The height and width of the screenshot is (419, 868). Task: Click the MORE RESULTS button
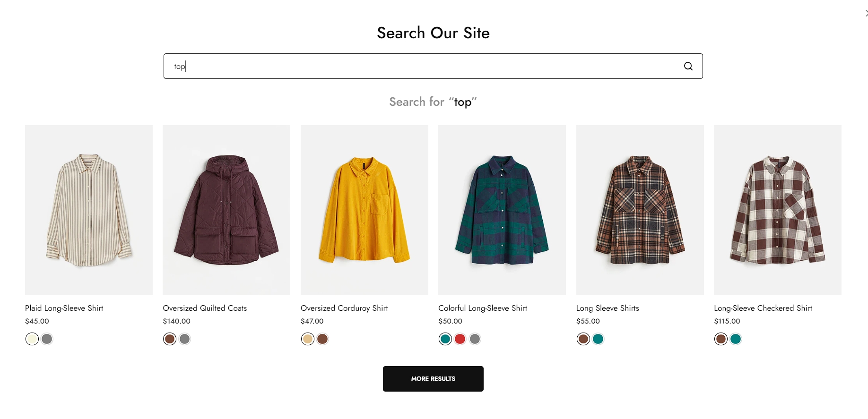433,379
